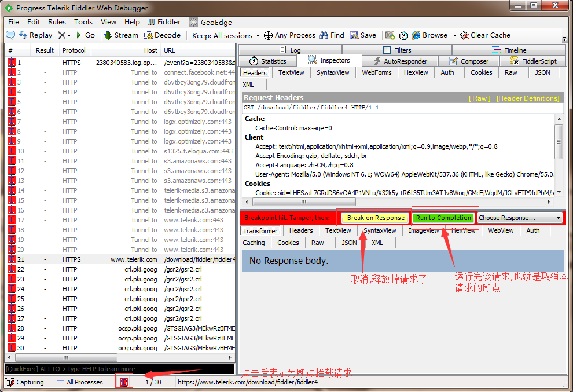Select the request WebForms inspector tab

(376, 72)
